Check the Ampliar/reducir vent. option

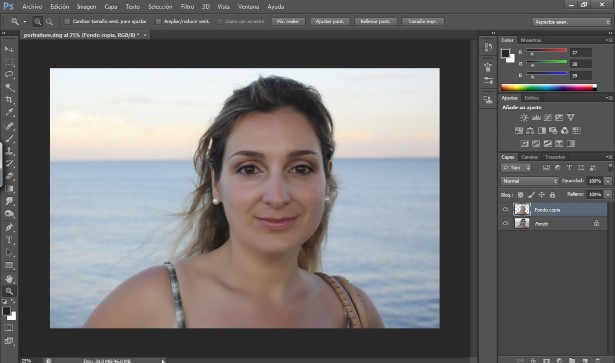(158, 22)
